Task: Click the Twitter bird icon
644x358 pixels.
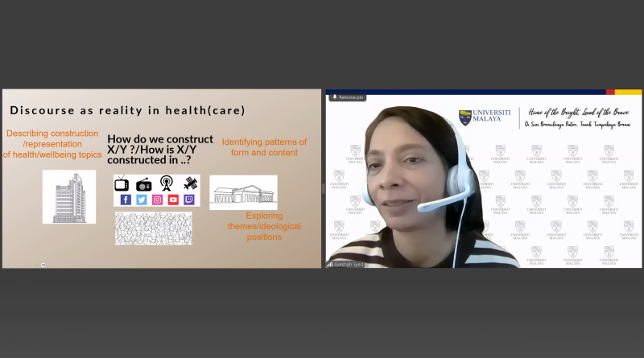Action: point(142,200)
